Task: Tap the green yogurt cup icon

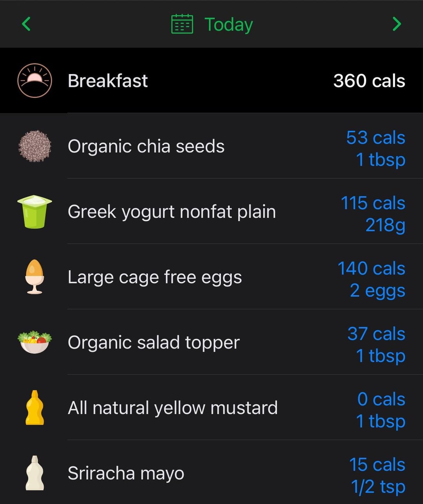Action: pyautogui.click(x=35, y=211)
